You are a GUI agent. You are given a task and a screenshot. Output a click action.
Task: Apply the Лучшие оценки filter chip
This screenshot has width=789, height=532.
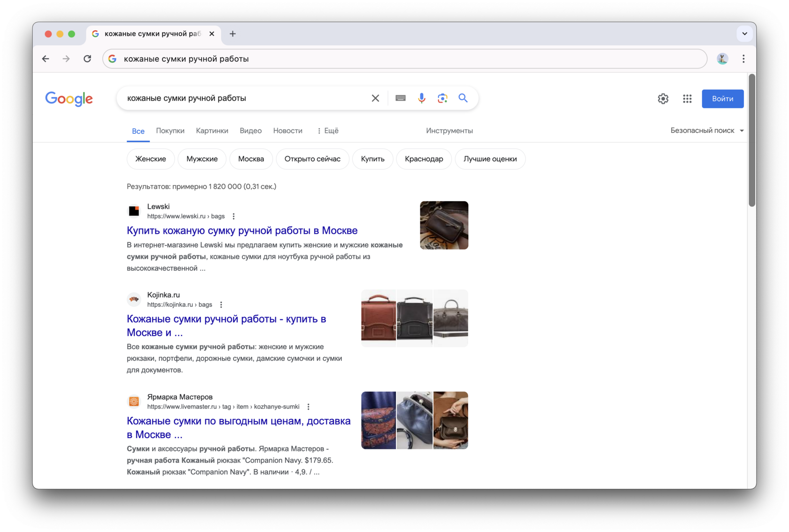[490, 159]
